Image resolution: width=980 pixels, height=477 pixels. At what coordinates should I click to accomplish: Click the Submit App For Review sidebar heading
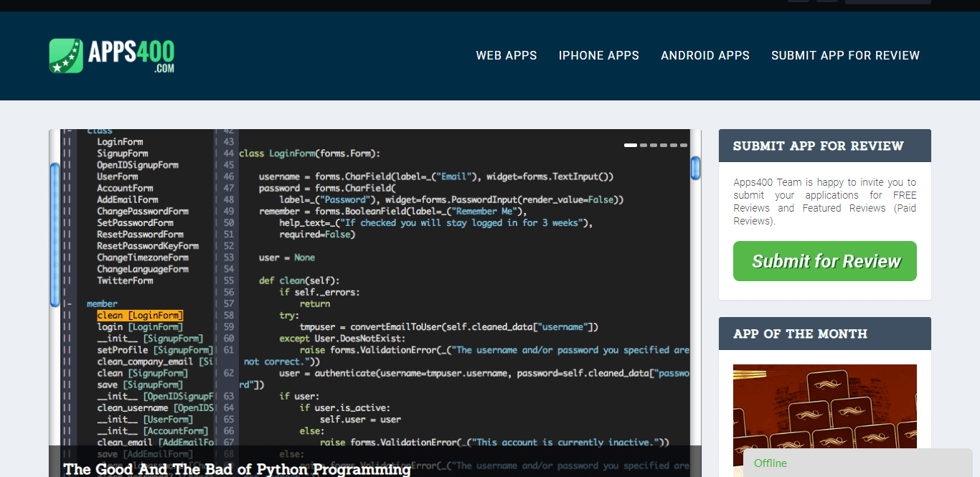[818, 146]
